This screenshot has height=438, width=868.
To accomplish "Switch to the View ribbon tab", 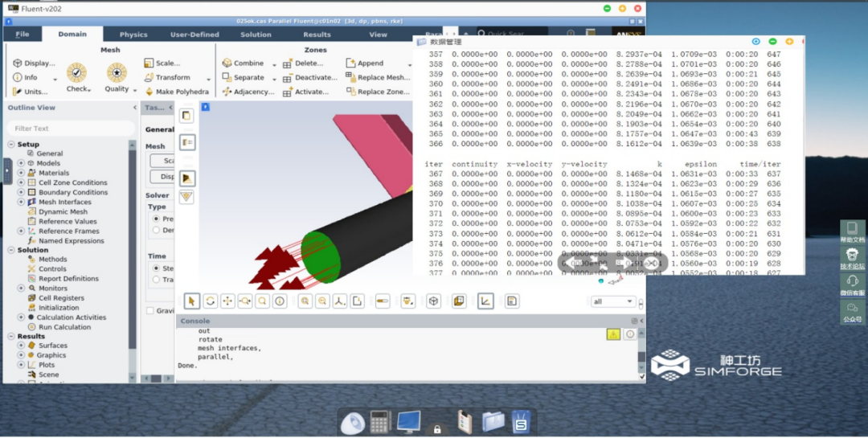I will (x=378, y=35).
